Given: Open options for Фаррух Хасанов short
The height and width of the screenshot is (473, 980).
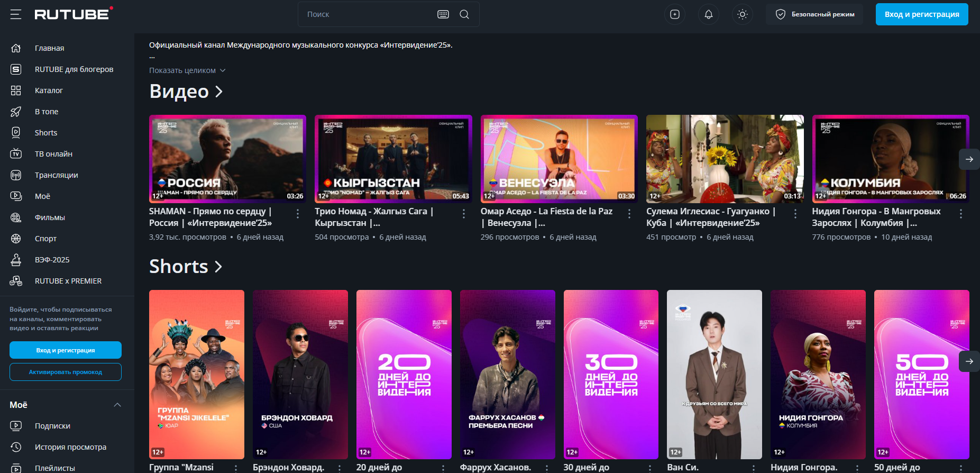Looking at the screenshot, I should coord(547,468).
